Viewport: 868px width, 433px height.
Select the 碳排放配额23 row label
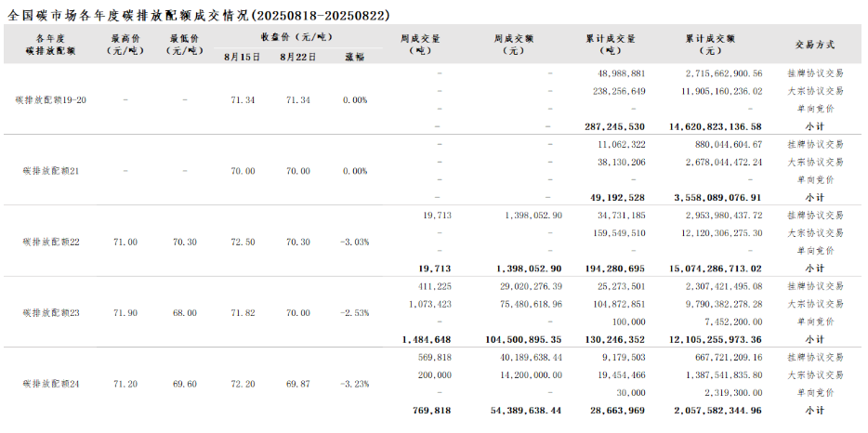51,312
